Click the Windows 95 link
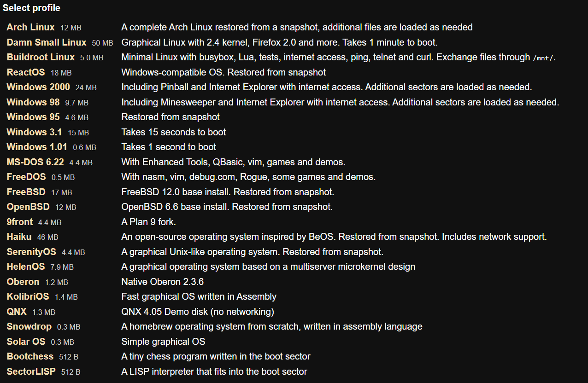This screenshot has width=588, height=383. 33,117
